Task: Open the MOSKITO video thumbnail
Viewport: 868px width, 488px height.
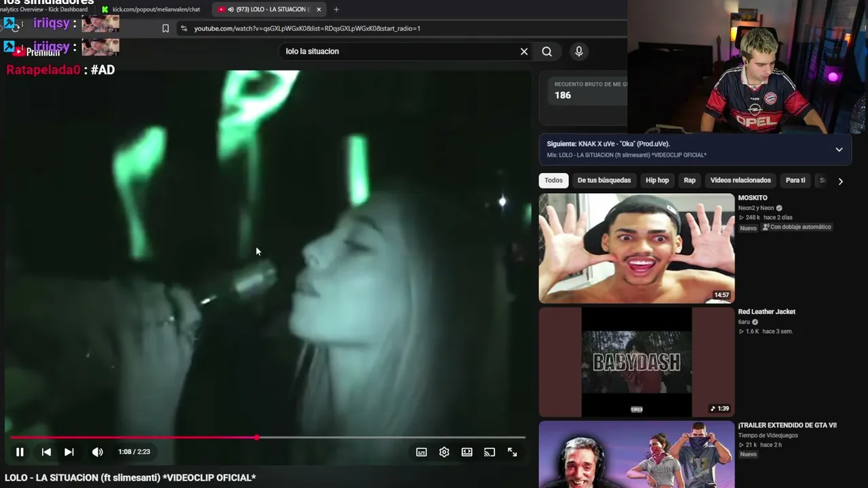Action: click(637, 248)
